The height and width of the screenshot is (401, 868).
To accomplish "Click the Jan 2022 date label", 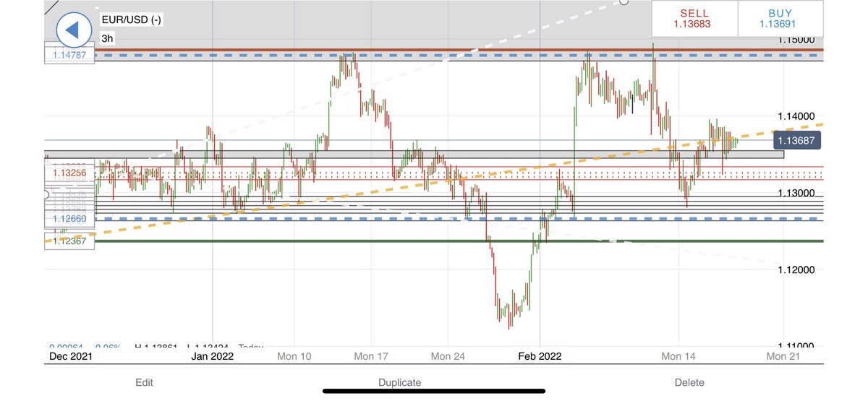I will click(212, 356).
